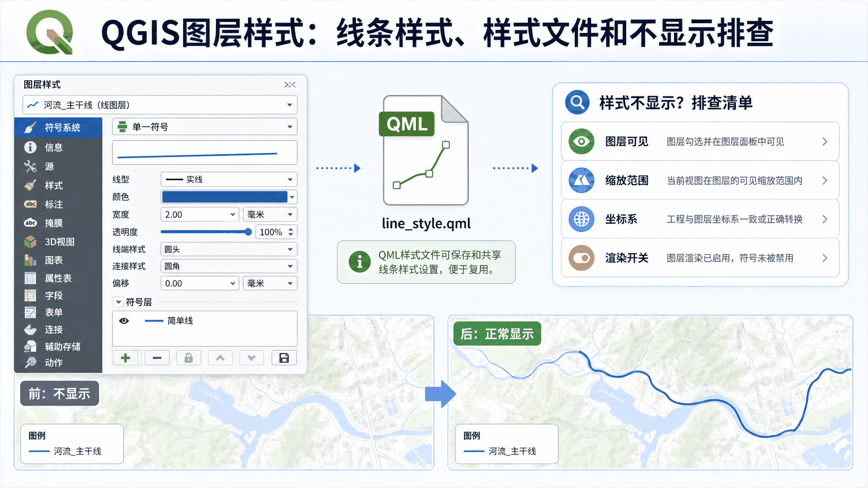Click the 图表 chart icon
The width and height of the screenshot is (868, 488).
click(x=31, y=260)
